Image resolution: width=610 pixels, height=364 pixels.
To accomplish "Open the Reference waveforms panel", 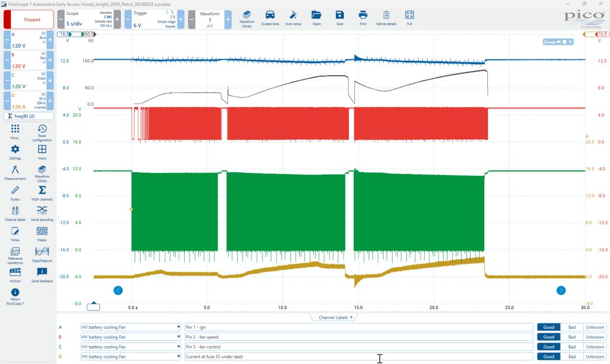I will click(x=15, y=255).
